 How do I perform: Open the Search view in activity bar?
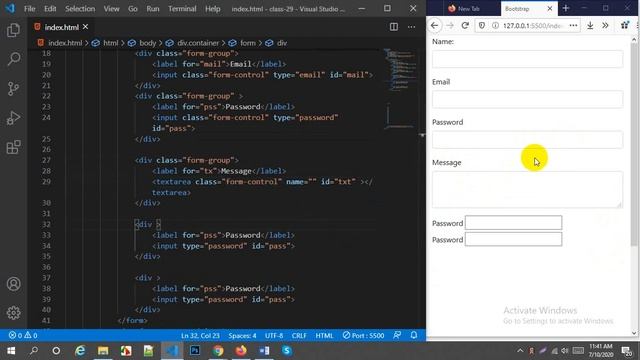(x=13, y=59)
